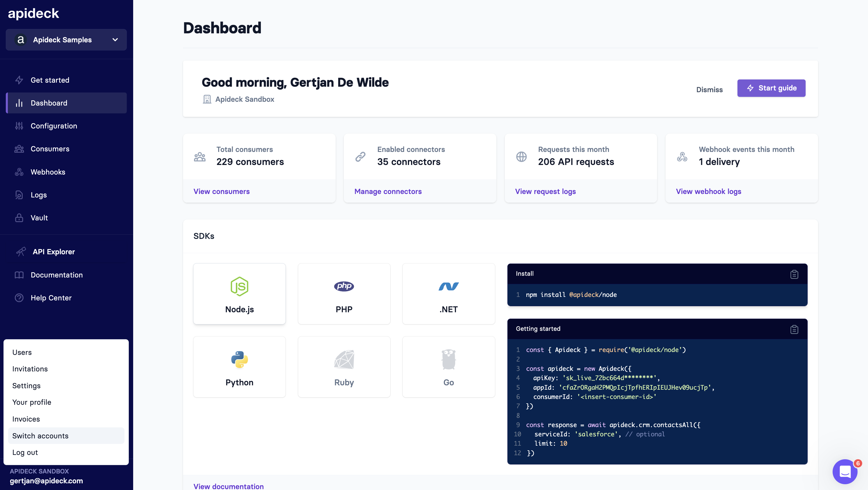
Task: Click the Webhook events card icon
Action: pos(682,157)
